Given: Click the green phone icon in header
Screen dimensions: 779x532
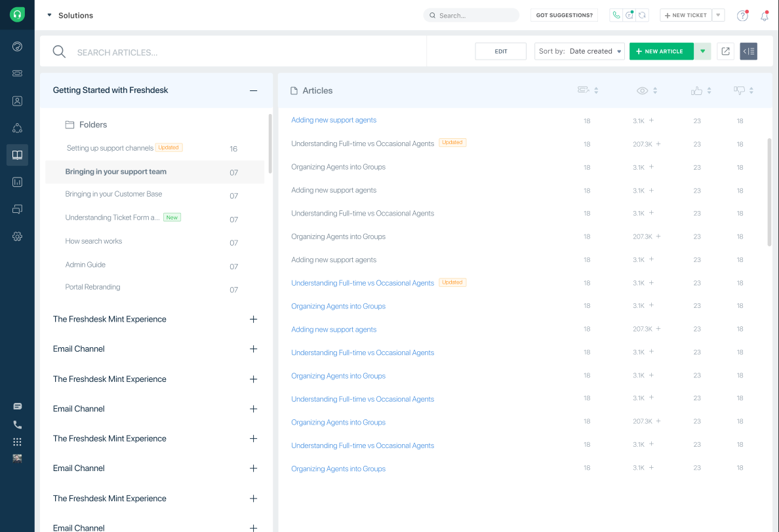Looking at the screenshot, I should pyautogui.click(x=616, y=15).
